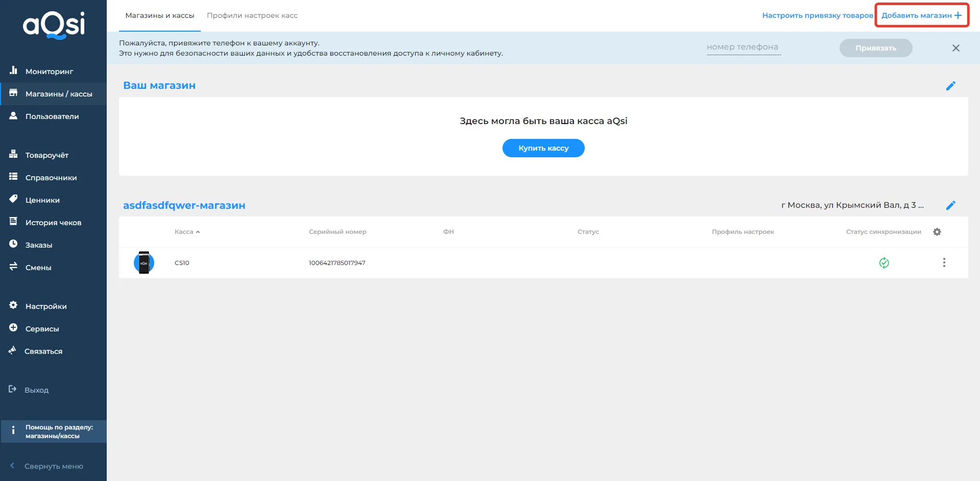
Task: Open Мониторинг in the sidebar
Action: [49, 71]
